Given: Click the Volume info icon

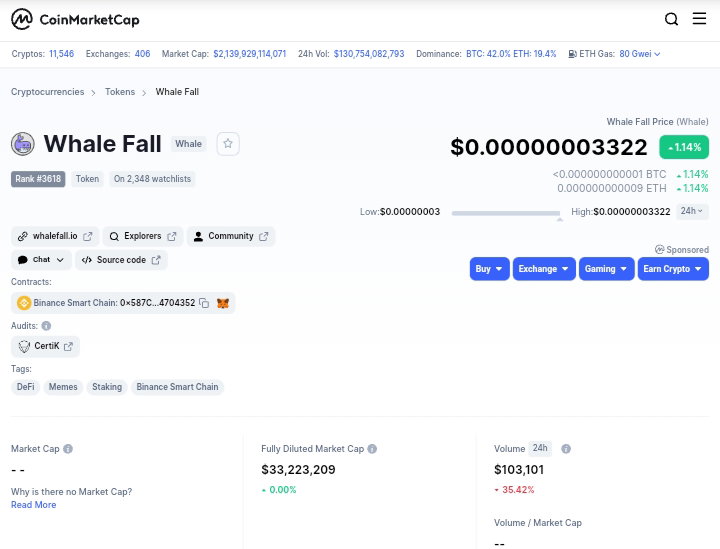Looking at the screenshot, I should 566,449.
